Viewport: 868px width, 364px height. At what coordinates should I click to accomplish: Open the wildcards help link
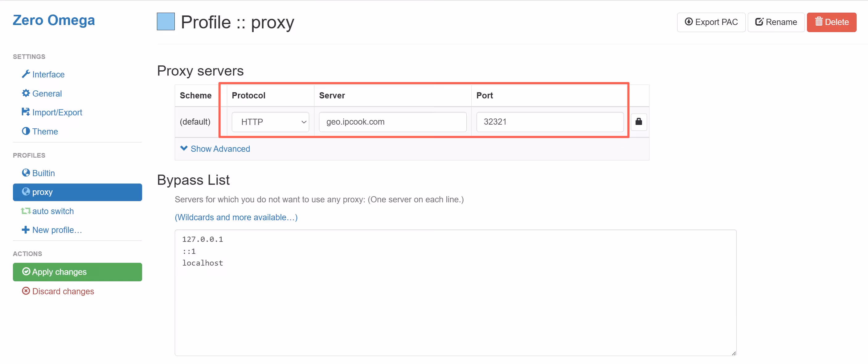[236, 217]
